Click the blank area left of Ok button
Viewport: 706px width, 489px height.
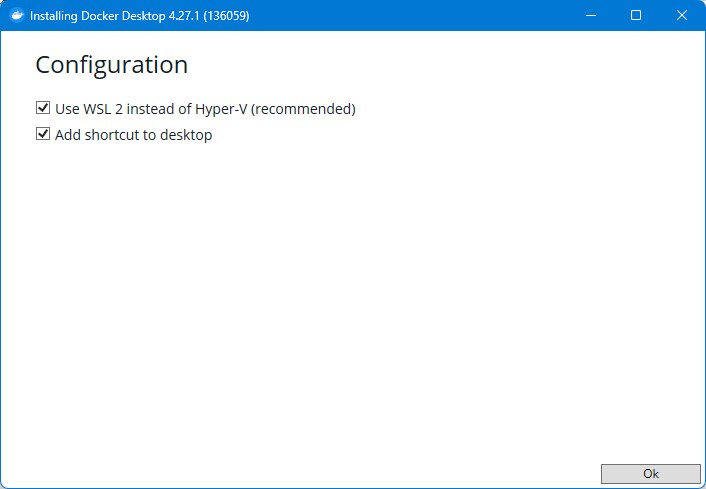[300, 473]
